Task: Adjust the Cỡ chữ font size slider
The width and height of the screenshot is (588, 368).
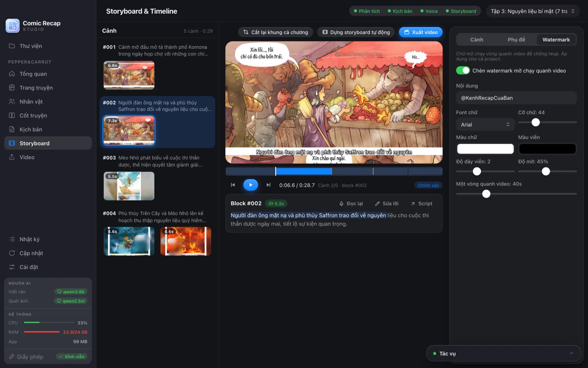Action: tap(536, 122)
